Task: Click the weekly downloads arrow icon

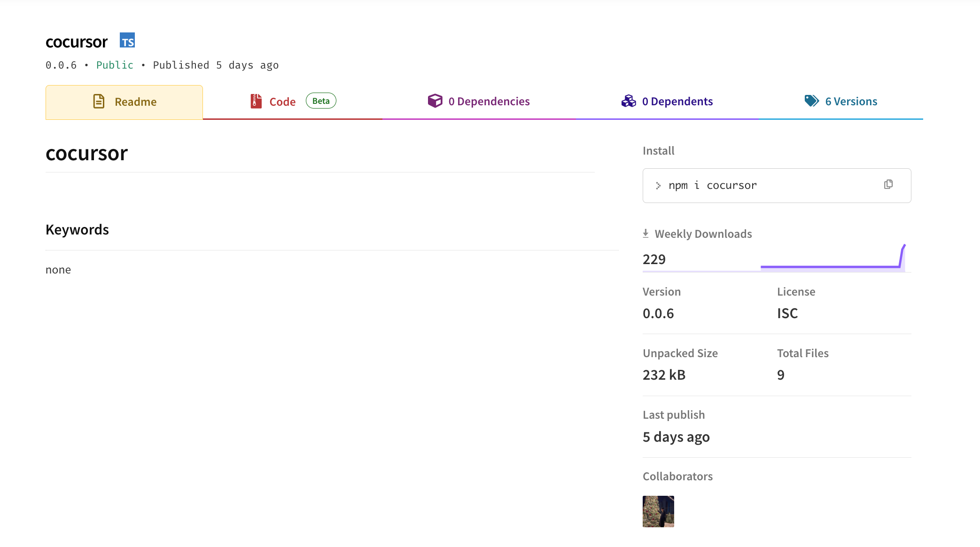Action: tap(646, 234)
